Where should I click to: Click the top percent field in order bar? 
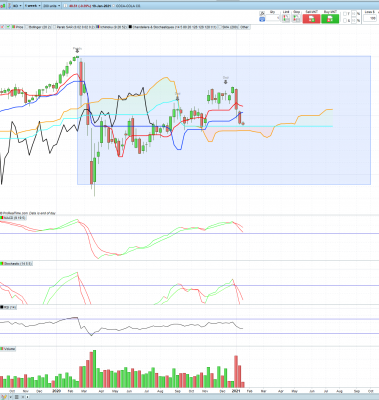354,14
